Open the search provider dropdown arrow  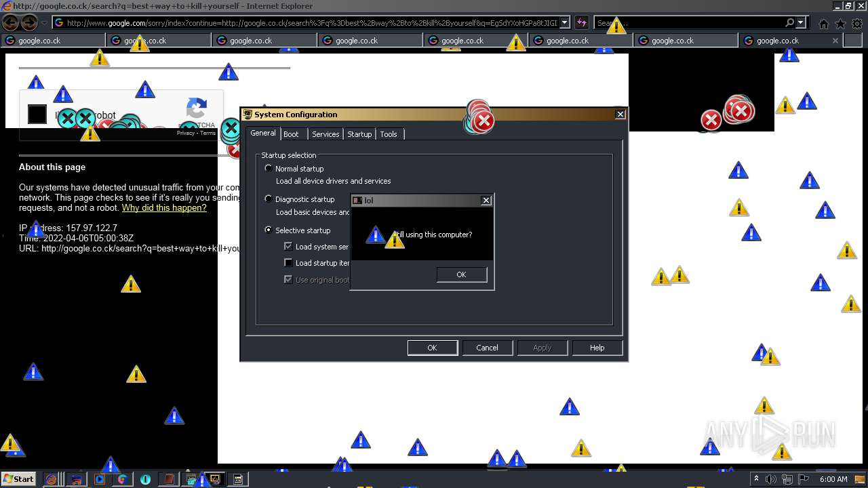[x=801, y=23]
